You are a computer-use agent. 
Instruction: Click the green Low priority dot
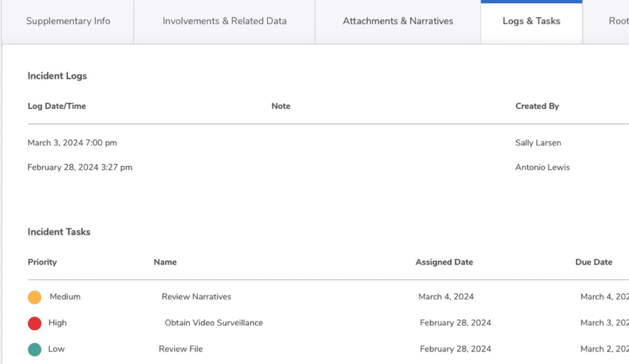coord(34,349)
